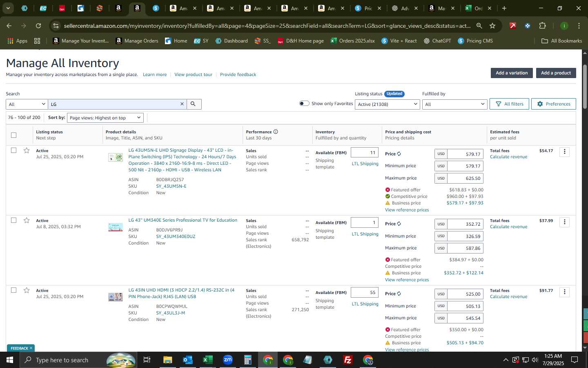Open the Pricing CMS bookmark
Image resolution: width=588 pixels, height=368 pixels.
[475, 41]
